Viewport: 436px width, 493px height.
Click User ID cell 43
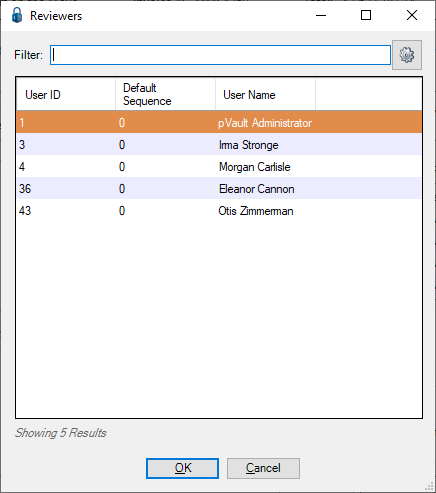[x=25, y=211]
